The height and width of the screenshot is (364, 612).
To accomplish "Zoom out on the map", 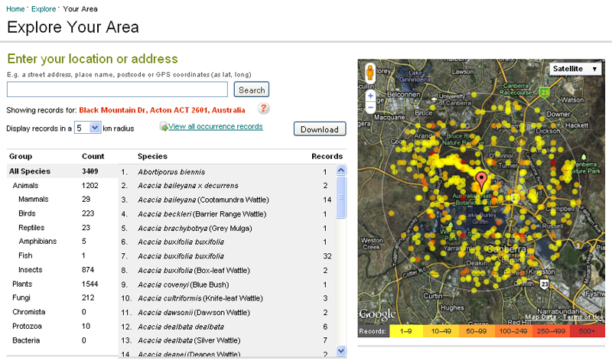I will pyautogui.click(x=370, y=109).
